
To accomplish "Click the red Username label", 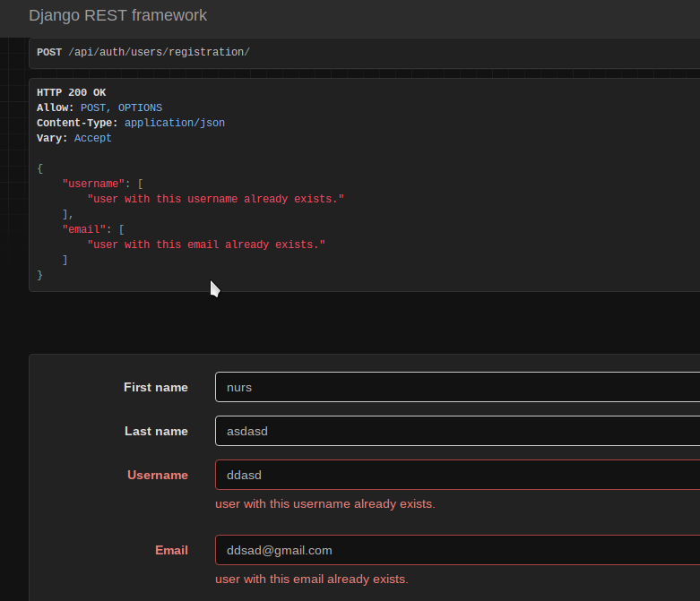I will (x=158, y=475).
